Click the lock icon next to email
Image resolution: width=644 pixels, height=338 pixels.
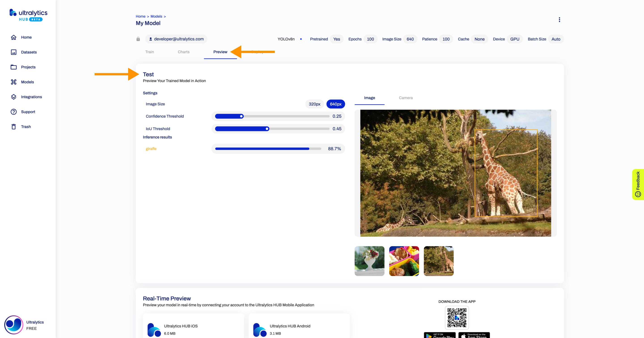pos(138,39)
